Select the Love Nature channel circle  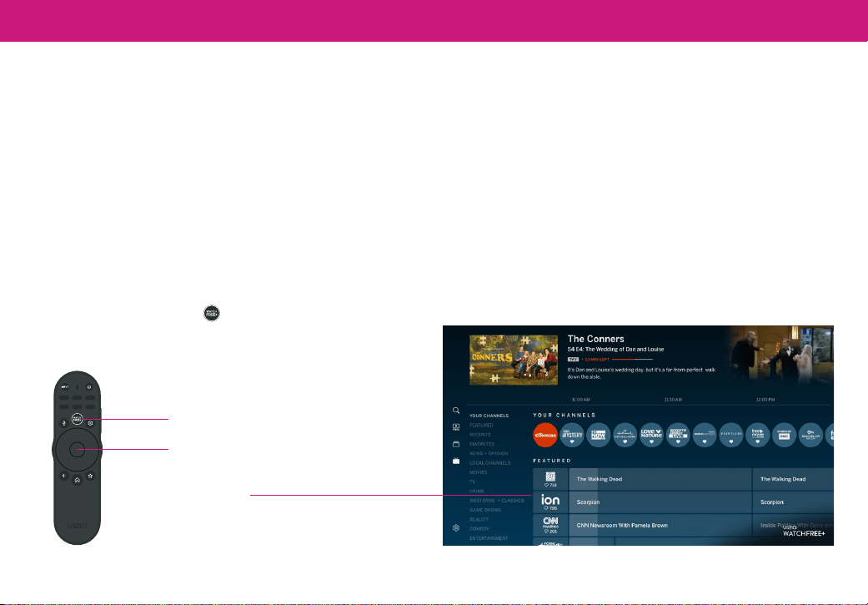click(x=651, y=435)
